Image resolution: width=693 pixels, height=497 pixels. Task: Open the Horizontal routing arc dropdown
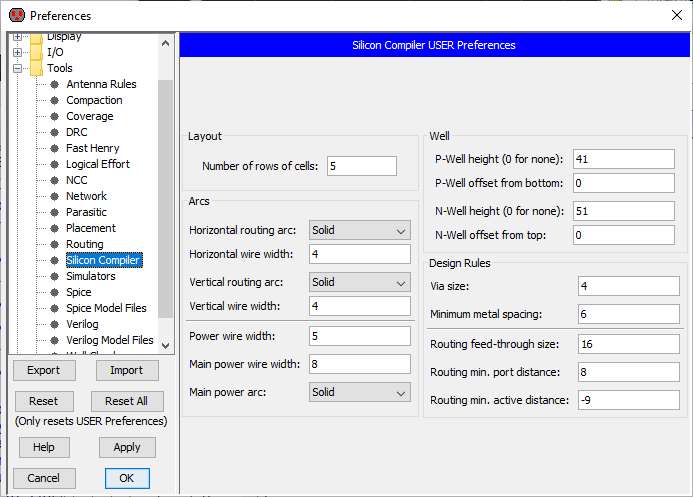360,231
